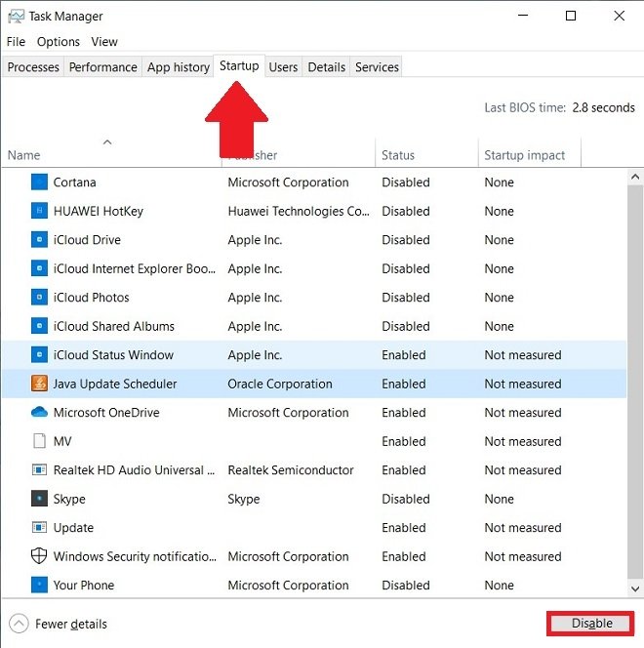Click the HUAWEI HotKey icon

click(39, 211)
